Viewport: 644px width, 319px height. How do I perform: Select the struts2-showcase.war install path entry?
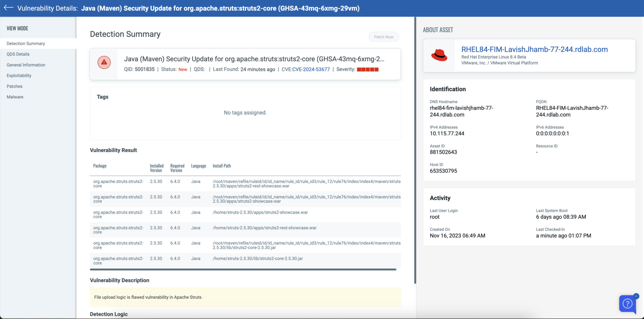(x=260, y=212)
